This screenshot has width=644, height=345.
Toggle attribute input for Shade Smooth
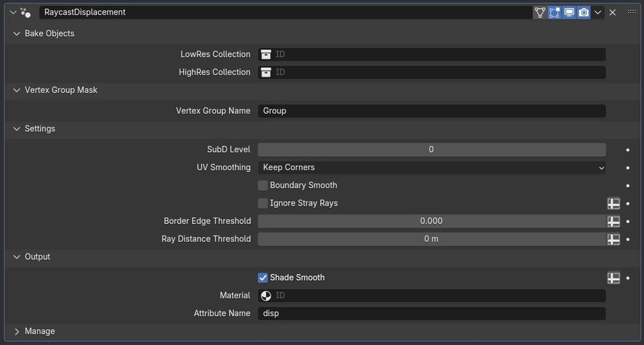(x=614, y=278)
